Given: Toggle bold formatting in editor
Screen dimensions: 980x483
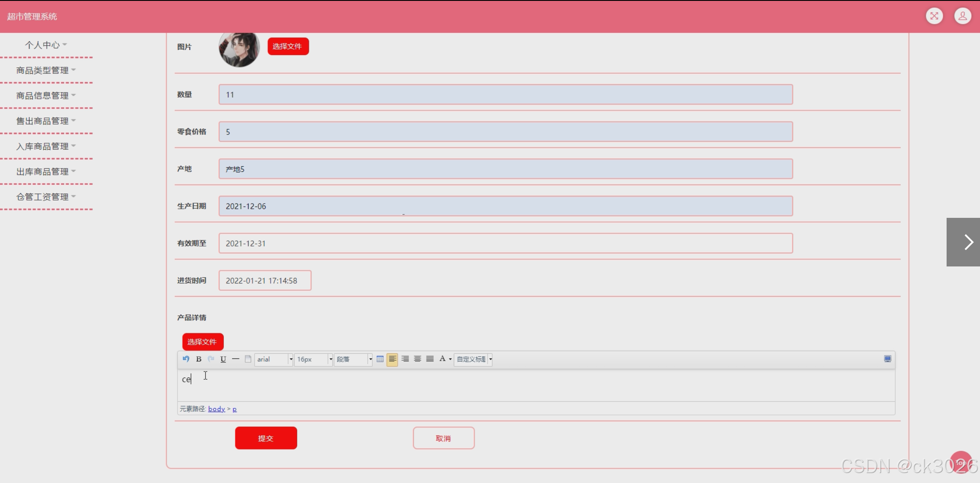Looking at the screenshot, I should (x=199, y=359).
